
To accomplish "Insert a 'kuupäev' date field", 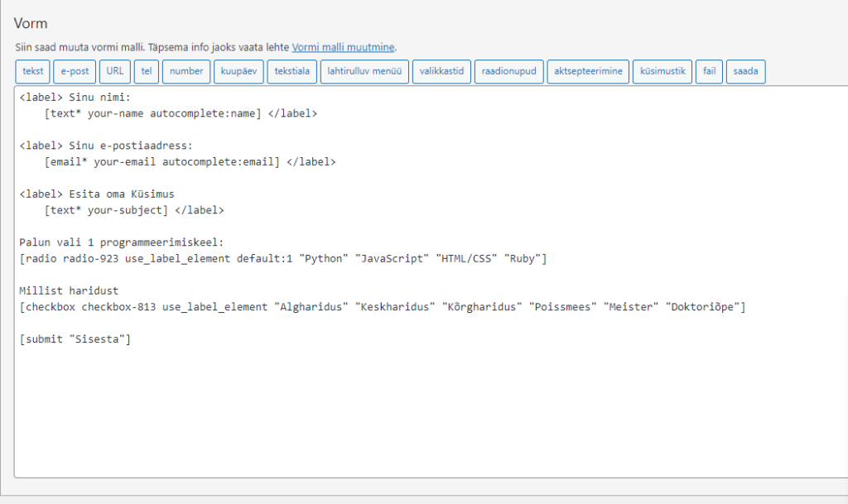I will (x=238, y=71).
